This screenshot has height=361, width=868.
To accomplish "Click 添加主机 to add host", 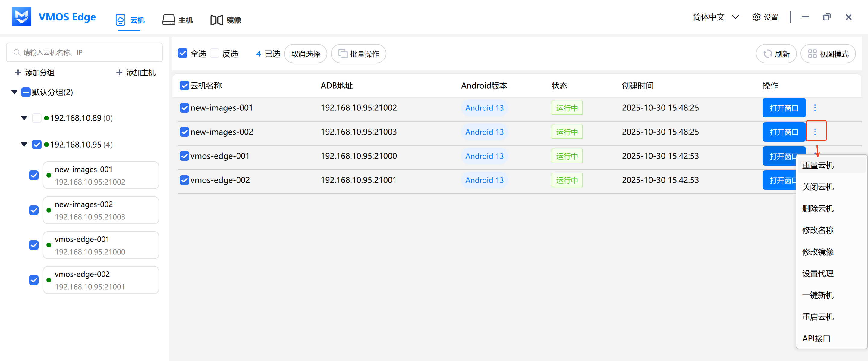I will pos(136,72).
